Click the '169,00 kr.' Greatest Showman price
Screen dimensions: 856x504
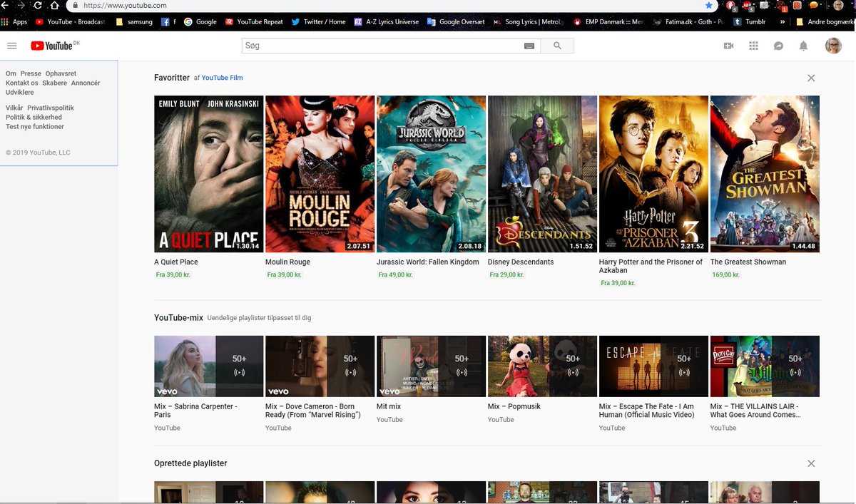click(x=725, y=274)
